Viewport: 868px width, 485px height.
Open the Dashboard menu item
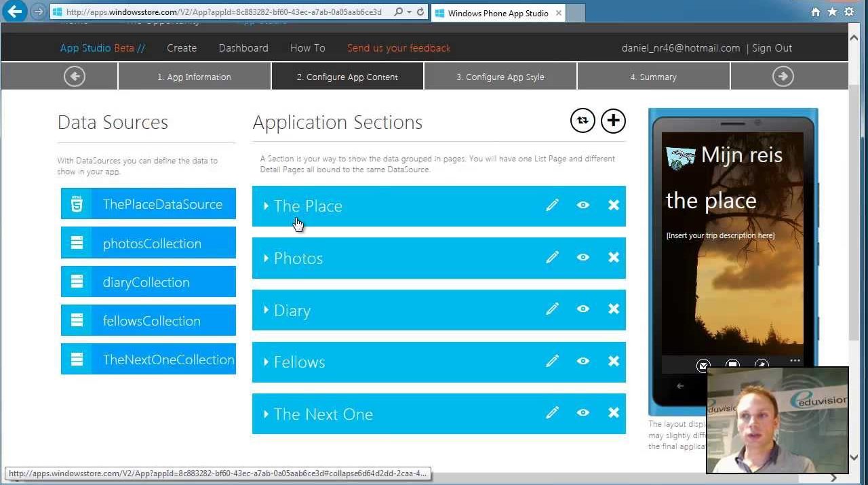tap(243, 48)
